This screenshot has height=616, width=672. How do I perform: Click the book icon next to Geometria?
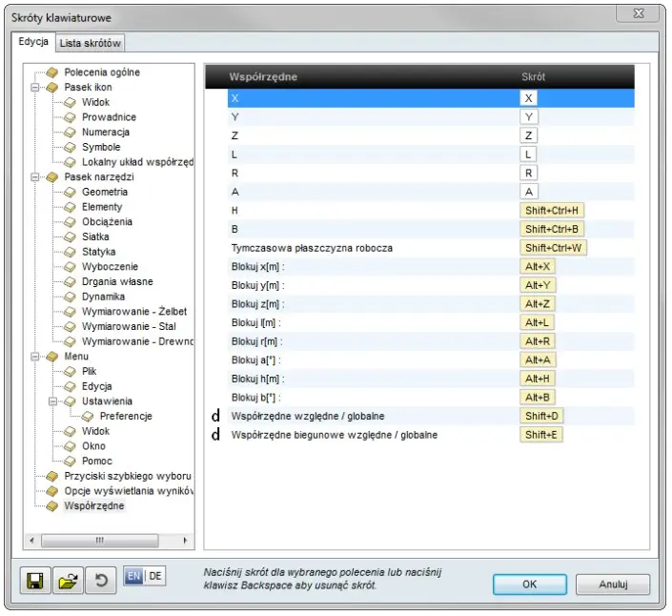[71, 192]
